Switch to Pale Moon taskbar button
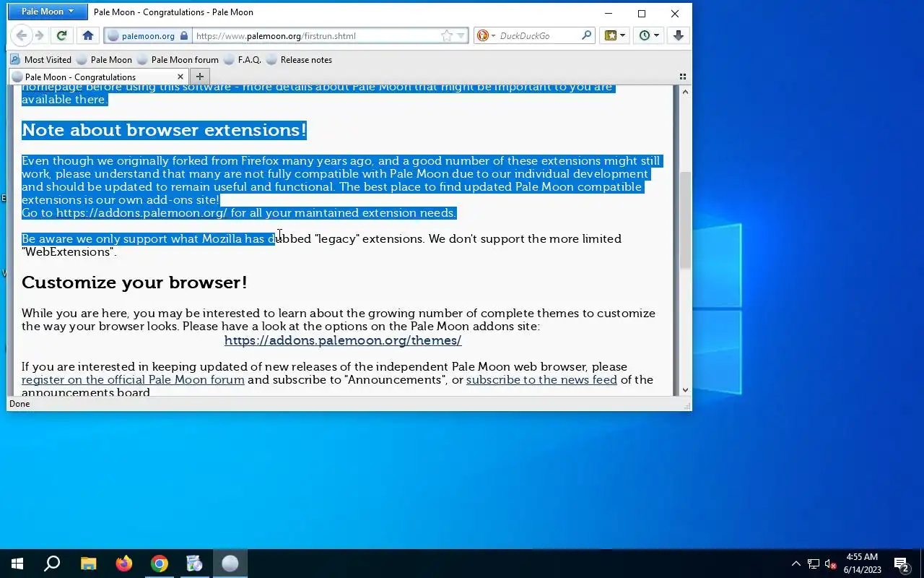The width and height of the screenshot is (924, 578). pyautogui.click(x=230, y=564)
